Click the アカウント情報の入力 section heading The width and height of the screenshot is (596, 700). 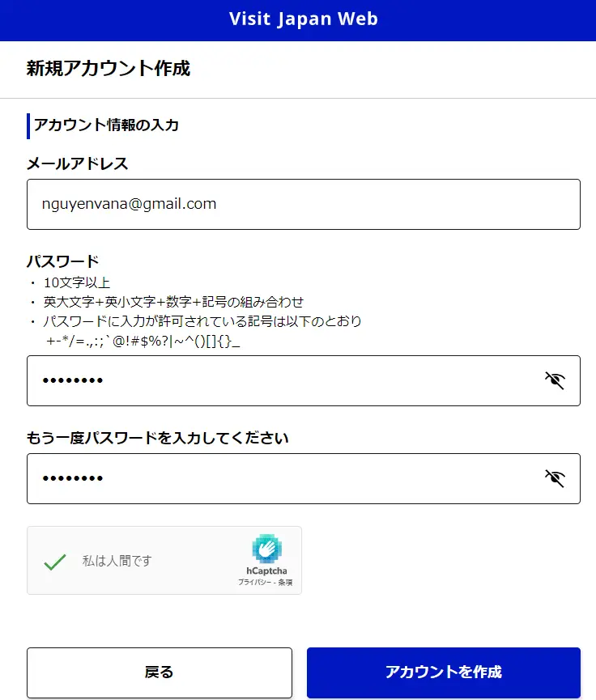coord(106,125)
